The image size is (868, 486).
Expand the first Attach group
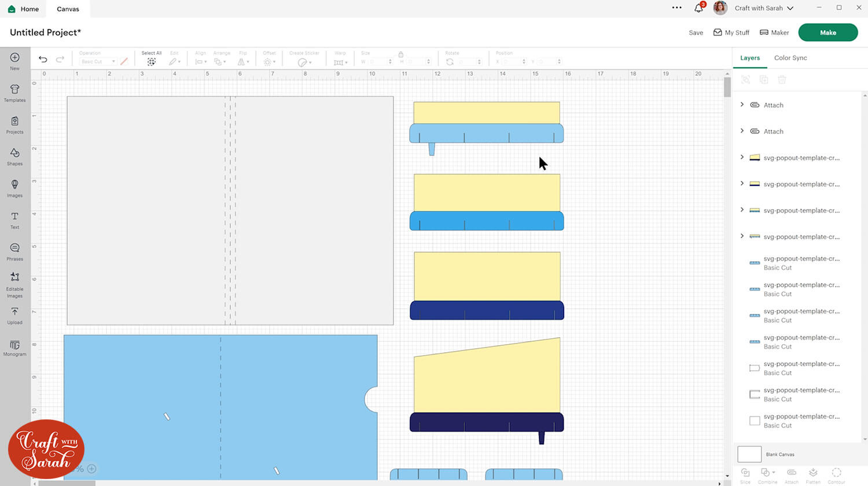tap(742, 105)
